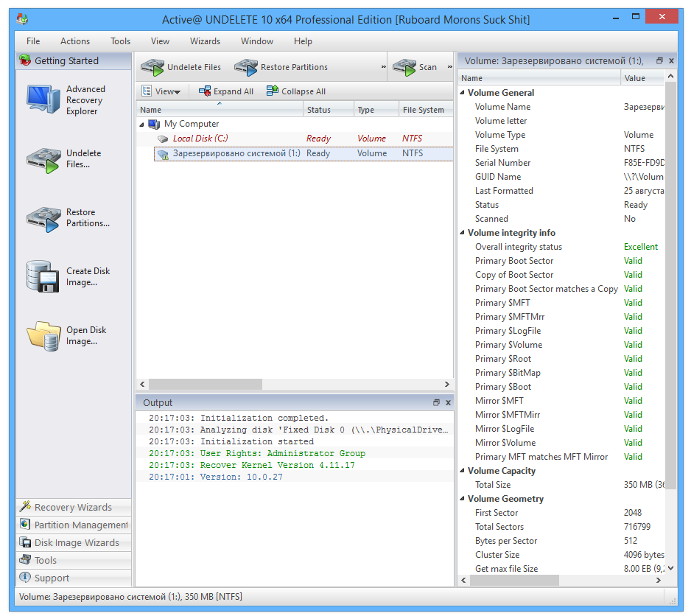The image size is (691, 616).
Task: Select the 'Last Formatted' property row
Action: 561,191
